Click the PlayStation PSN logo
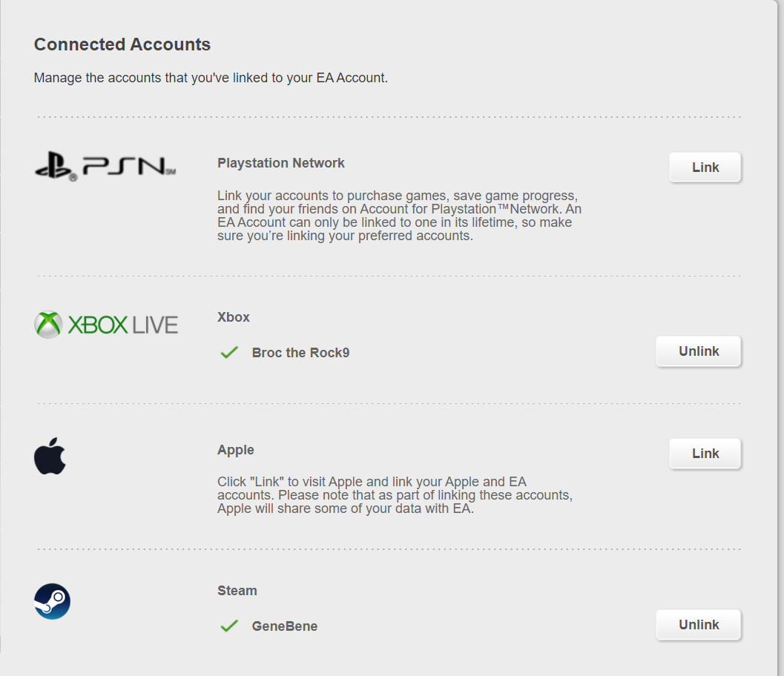The image size is (784, 676). tap(105, 167)
